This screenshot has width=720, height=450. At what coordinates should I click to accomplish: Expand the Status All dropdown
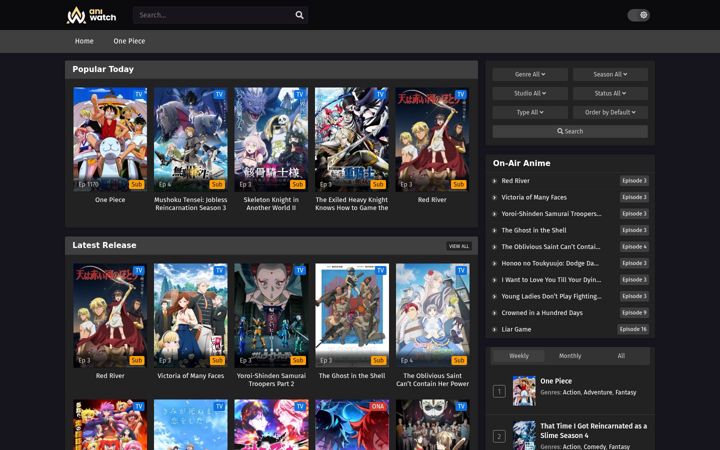[x=610, y=93]
